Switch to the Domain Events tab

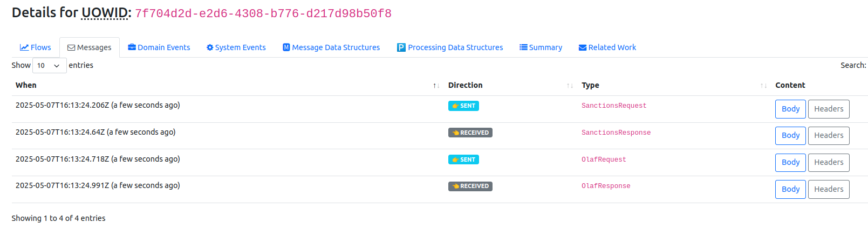[159, 47]
